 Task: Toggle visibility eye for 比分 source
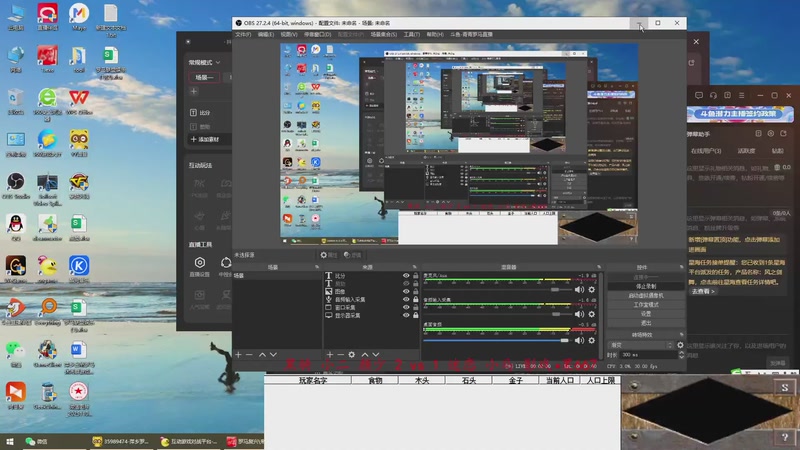pos(406,276)
